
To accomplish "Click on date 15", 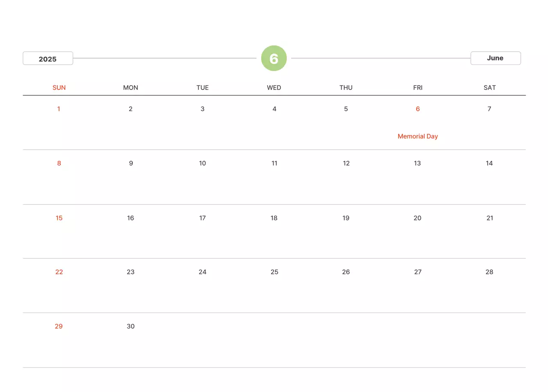I will 59,218.
